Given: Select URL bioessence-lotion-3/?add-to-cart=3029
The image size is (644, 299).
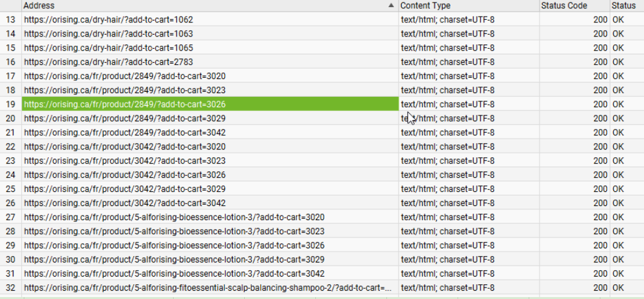Looking at the screenshot, I should (x=174, y=259).
